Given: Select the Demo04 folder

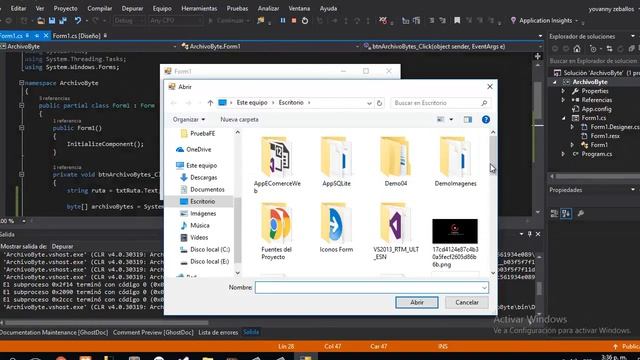Looking at the screenshot, I should coord(396,162).
